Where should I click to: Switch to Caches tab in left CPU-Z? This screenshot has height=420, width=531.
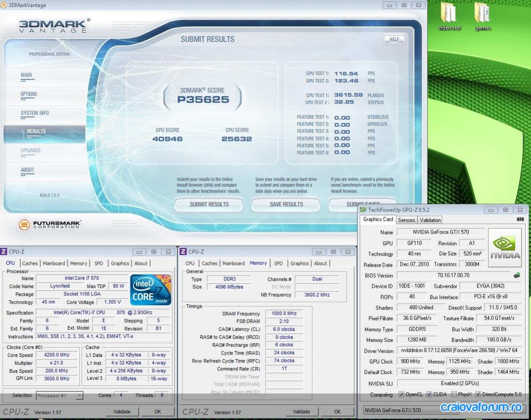point(30,263)
